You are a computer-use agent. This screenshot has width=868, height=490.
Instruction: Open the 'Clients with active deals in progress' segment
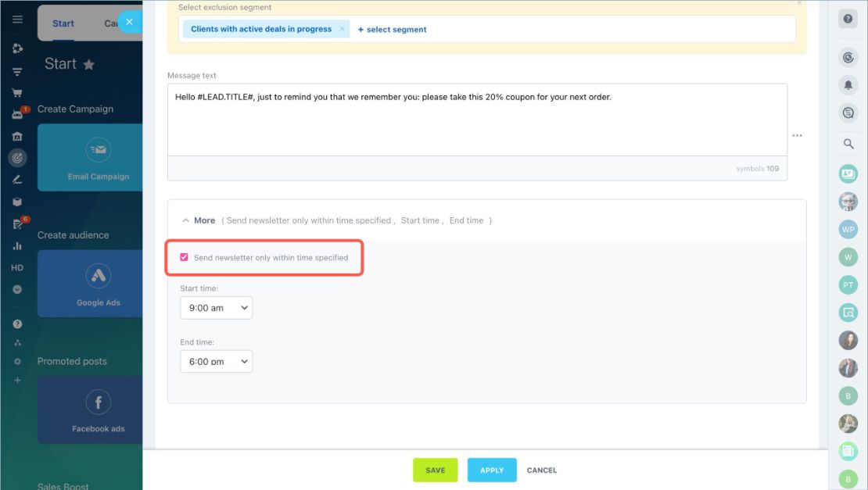[x=260, y=29]
